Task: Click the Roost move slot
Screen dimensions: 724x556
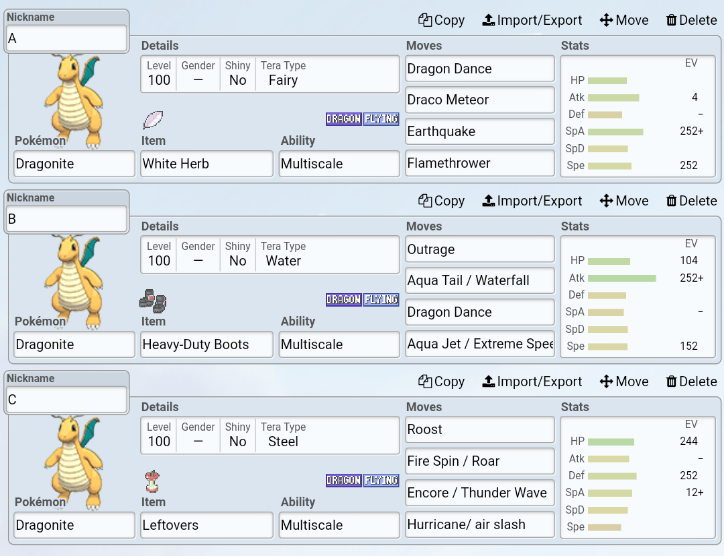Action: (480, 429)
